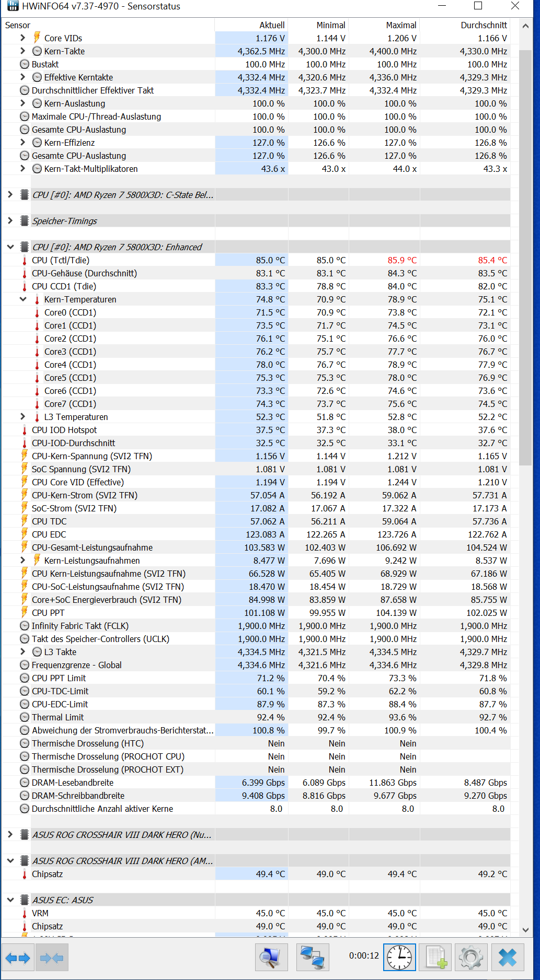This screenshot has width=540, height=980.
Task: Click the circle icon beside Thermal Limit
Action: 25,717
